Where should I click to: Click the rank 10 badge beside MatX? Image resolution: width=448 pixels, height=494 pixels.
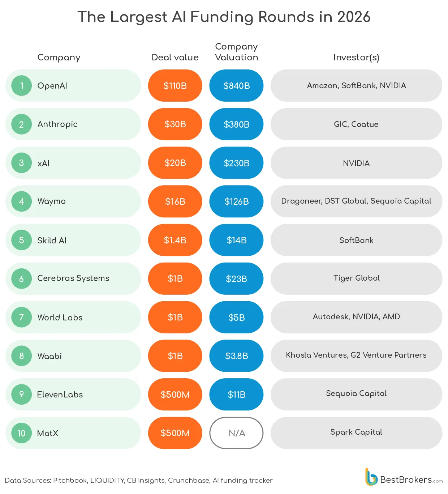22,433
